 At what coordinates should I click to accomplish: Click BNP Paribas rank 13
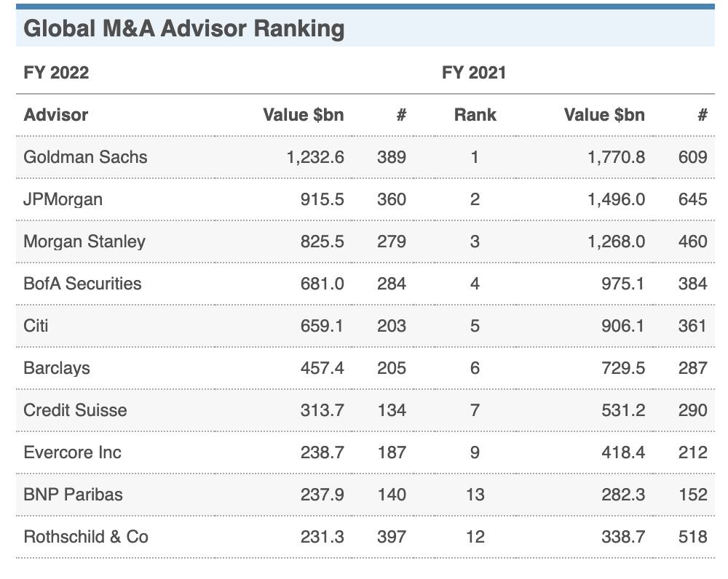pyautogui.click(x=475, y=495)
